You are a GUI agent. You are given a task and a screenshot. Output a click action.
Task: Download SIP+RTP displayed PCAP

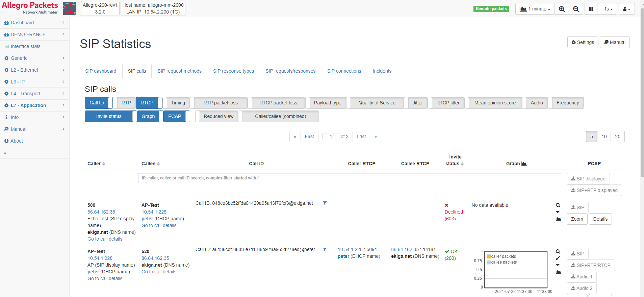click(x=594, y=190)
